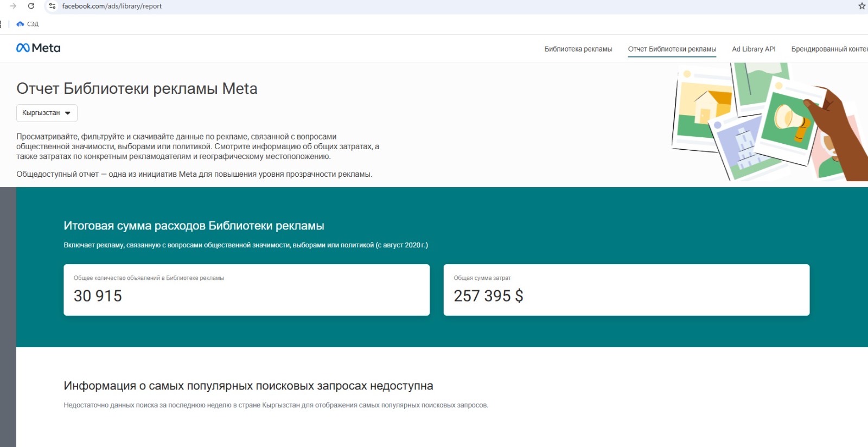
Task: Expand the Кыргызстан country dropdown
Action: click(x=47, y=113)
